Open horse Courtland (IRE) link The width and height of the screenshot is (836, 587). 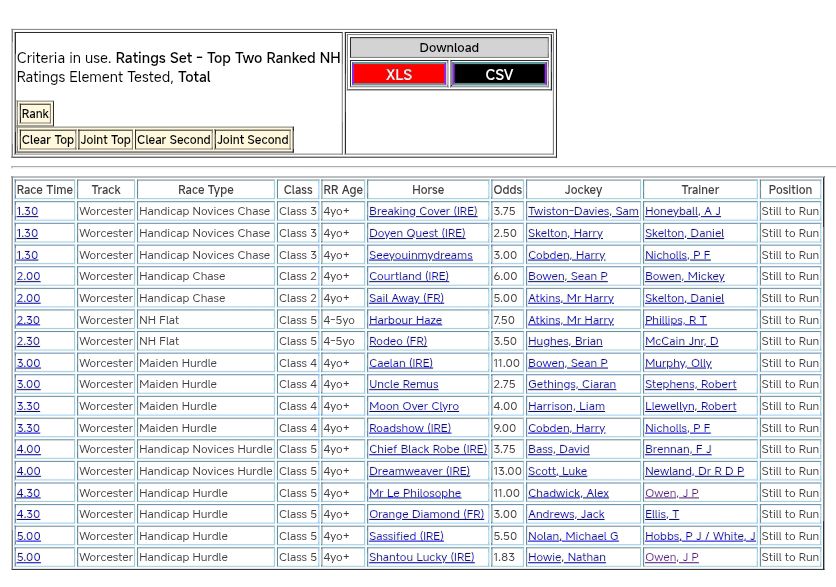(408, 277)
